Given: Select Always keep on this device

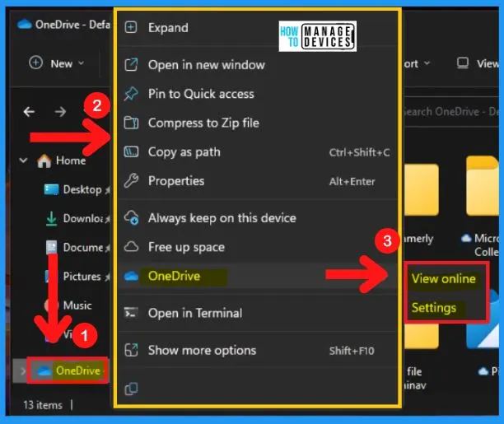Looking at the screenshot, I should coord(257,218).
